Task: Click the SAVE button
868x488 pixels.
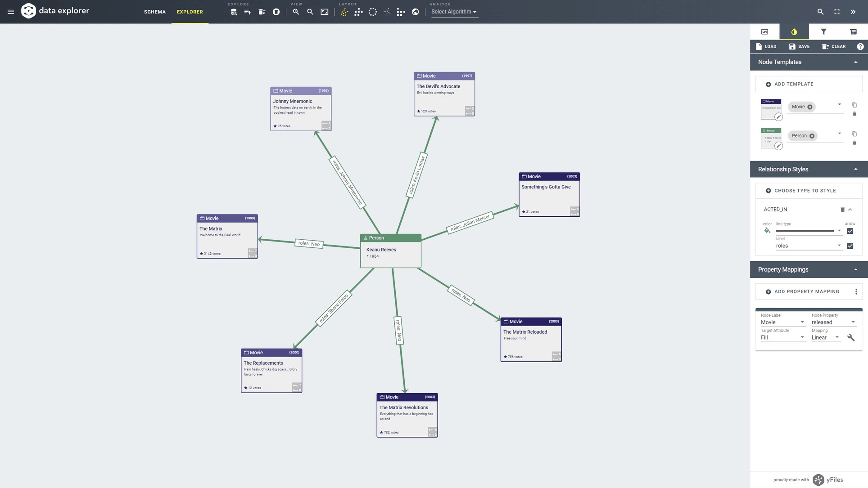Action: tap(799, 46)
